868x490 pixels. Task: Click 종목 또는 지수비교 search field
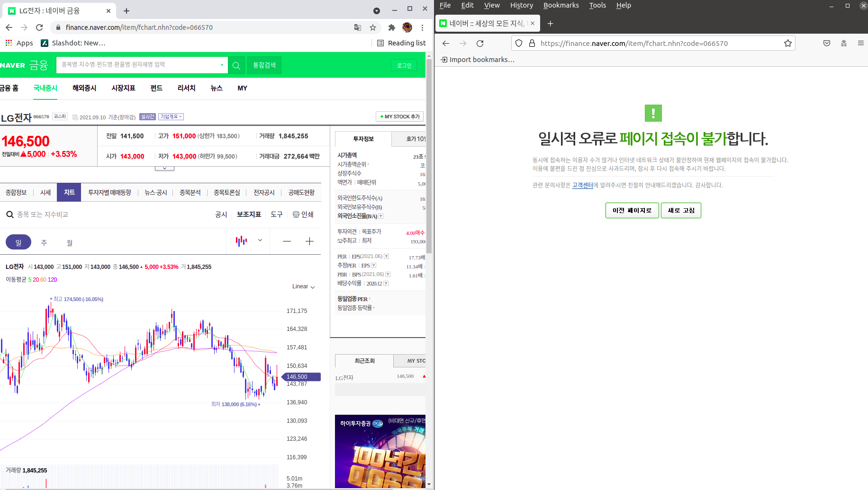click(43, 214)
